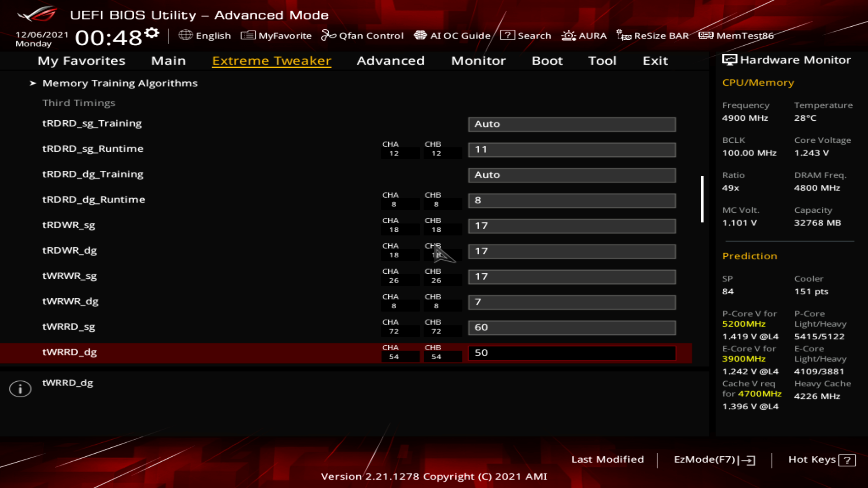The image size is (868, 488).
Task: Click the Search question mark icon
Action: coord(507,35)
